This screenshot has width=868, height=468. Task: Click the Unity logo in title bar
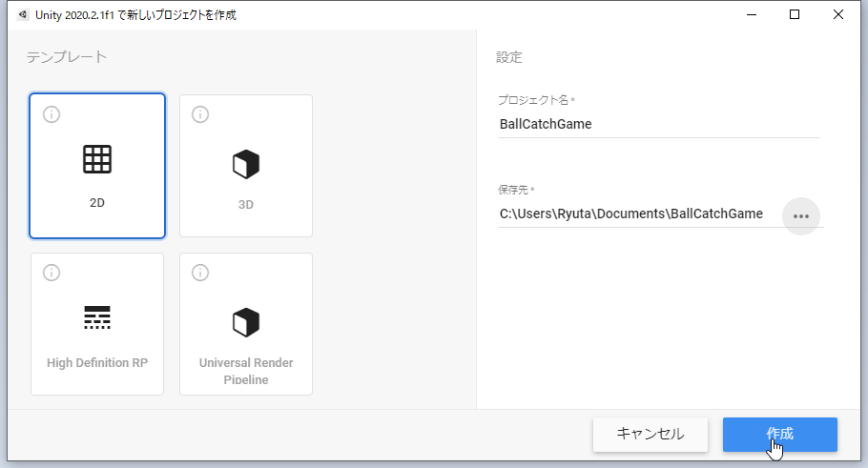[23, 15]
